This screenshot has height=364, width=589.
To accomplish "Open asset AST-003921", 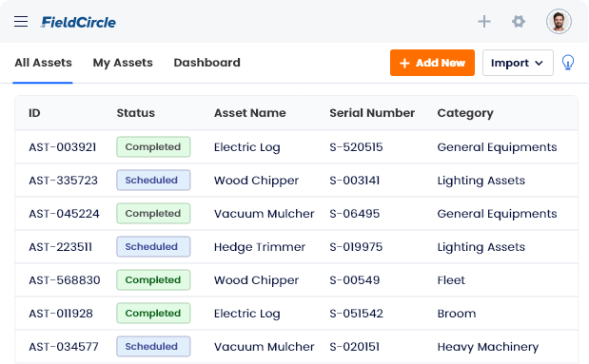I will (x=63, y=147).
